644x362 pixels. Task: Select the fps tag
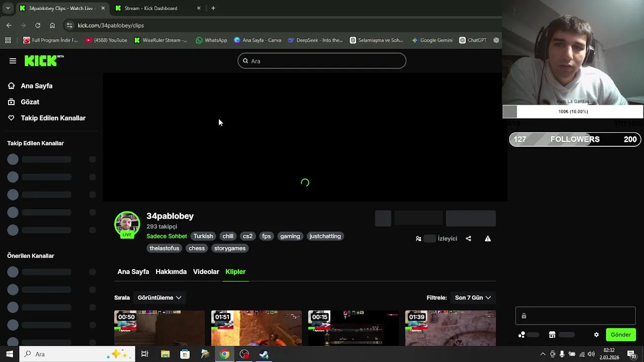tap(267, 236)
